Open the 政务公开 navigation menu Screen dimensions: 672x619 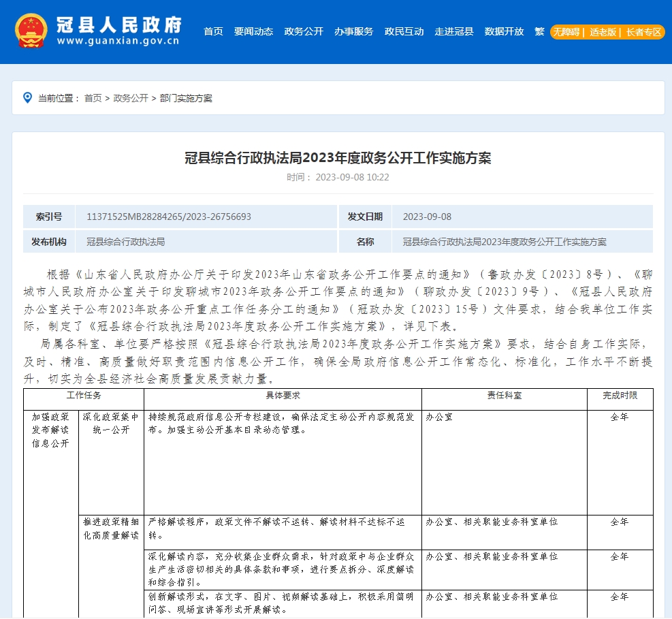click(304, 32)
